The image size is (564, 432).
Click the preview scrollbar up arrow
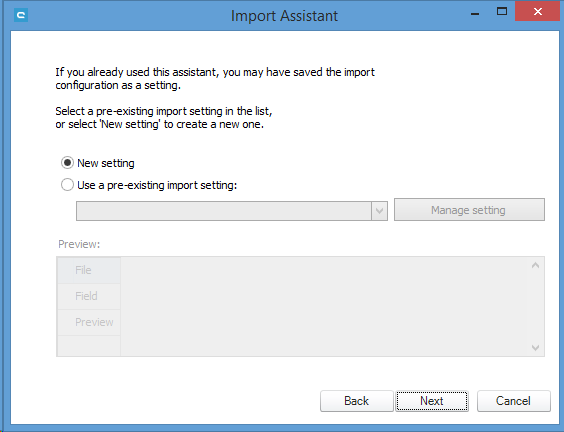pos(535,266)
